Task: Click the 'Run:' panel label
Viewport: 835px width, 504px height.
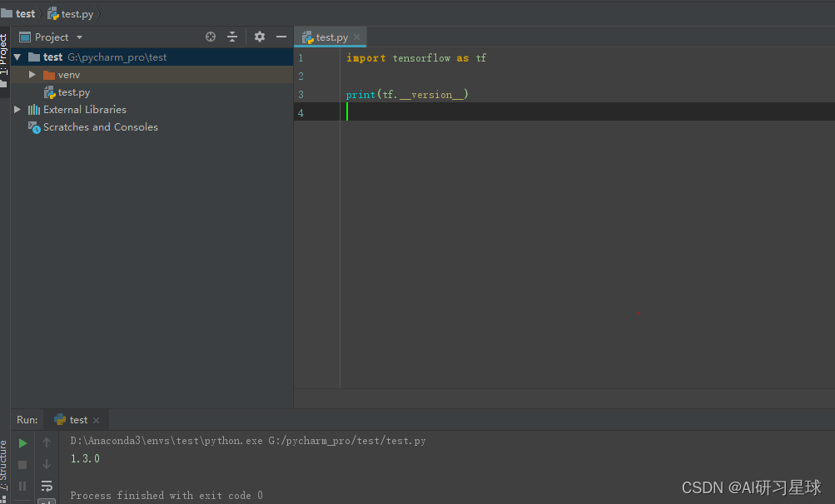Action: coord(27,420)
